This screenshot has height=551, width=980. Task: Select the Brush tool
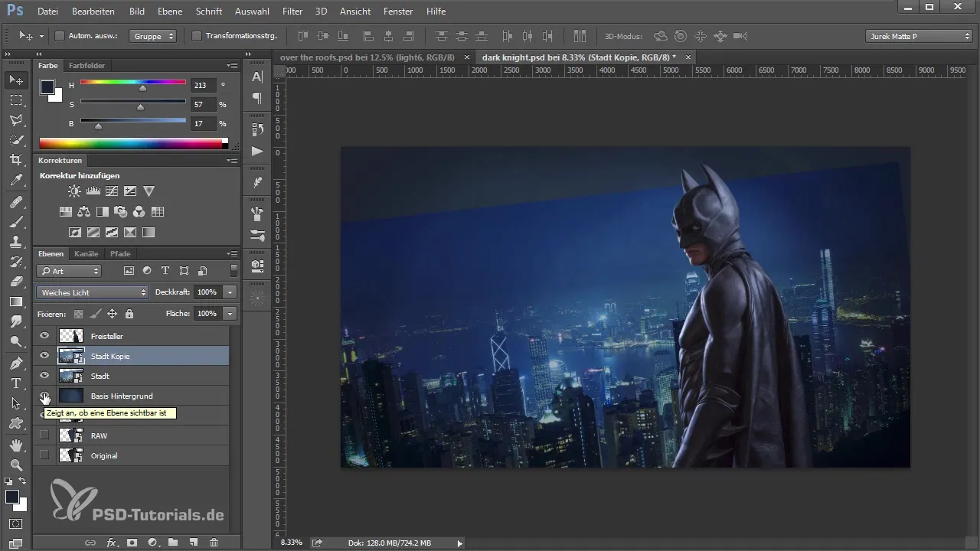[16, 221]
